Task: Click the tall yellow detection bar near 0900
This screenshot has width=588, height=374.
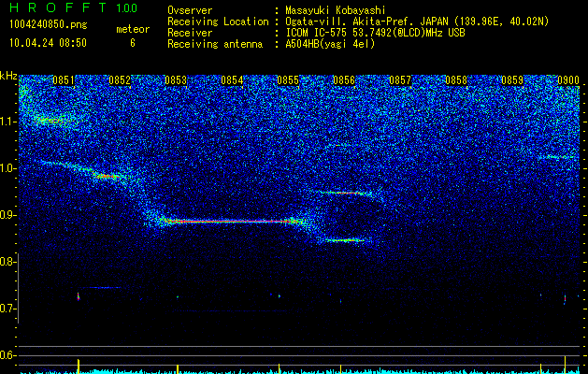Action: click(x=565, y=365)
